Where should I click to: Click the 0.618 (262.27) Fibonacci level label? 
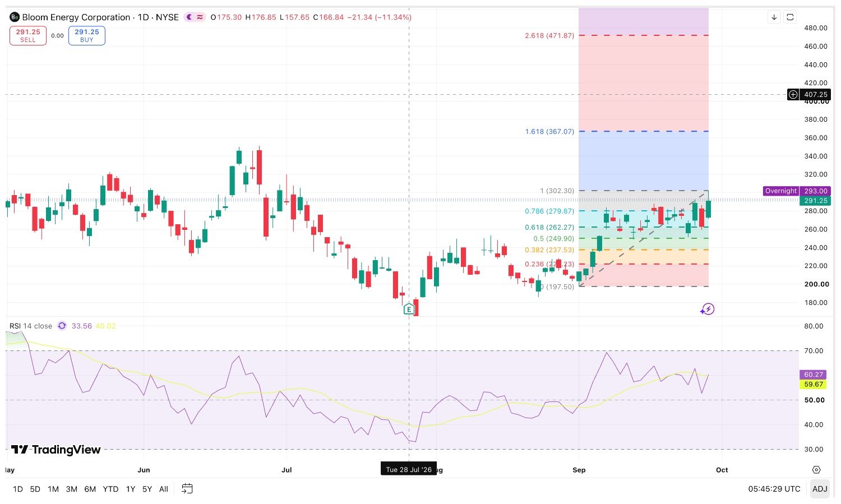[x=549, y=227]
